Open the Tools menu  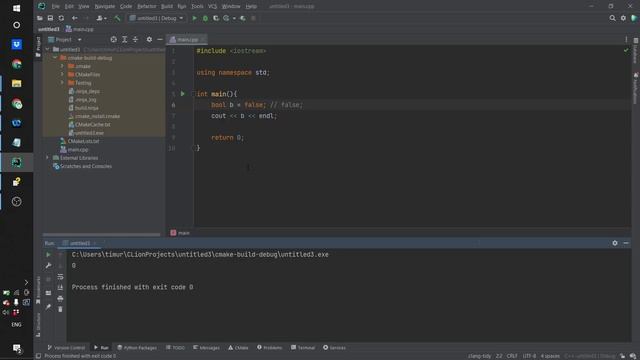(197, 6)
